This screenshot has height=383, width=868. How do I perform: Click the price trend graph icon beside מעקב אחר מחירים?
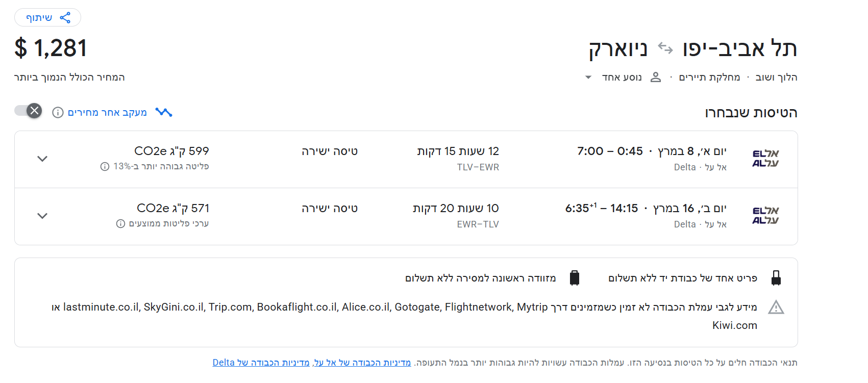point(164,112)
